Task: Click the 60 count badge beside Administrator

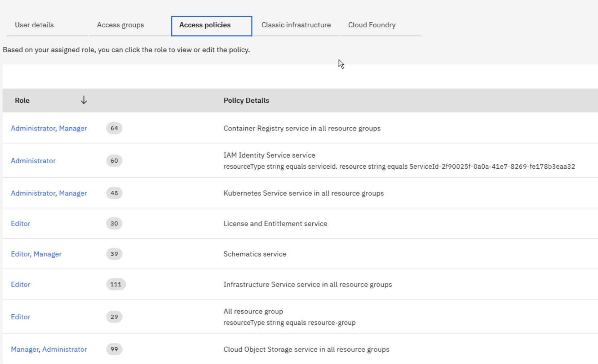Action: click(x=114, y=161)
